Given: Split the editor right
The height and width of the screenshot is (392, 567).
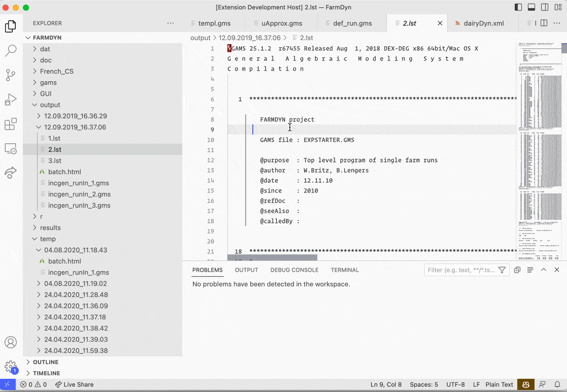Looking at the screenshot, I should (x=544, y=23).
